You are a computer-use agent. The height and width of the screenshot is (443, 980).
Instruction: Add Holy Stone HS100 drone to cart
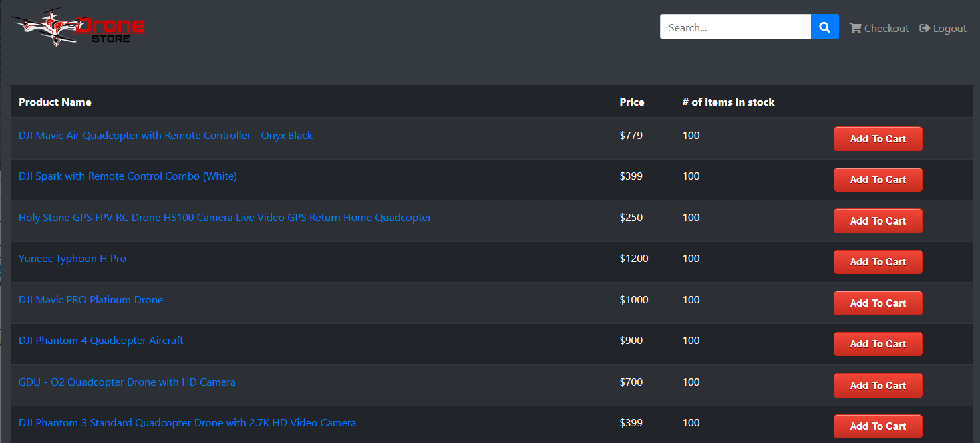[878, 221]
